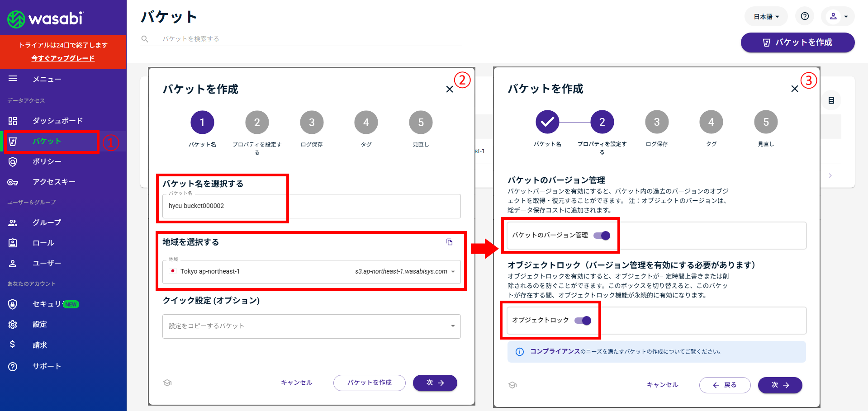Click the hamburger menu icon in sidebar
The image size is (868, 411).
13,79
